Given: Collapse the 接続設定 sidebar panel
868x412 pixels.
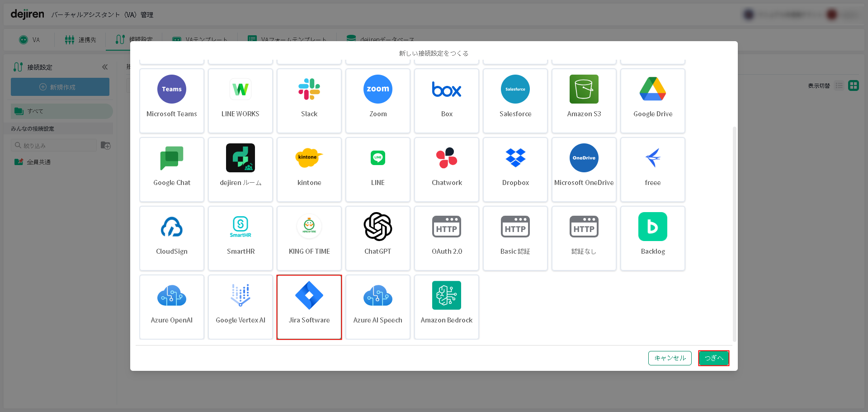Looking at the screenshot, I should tap(105, 67).
